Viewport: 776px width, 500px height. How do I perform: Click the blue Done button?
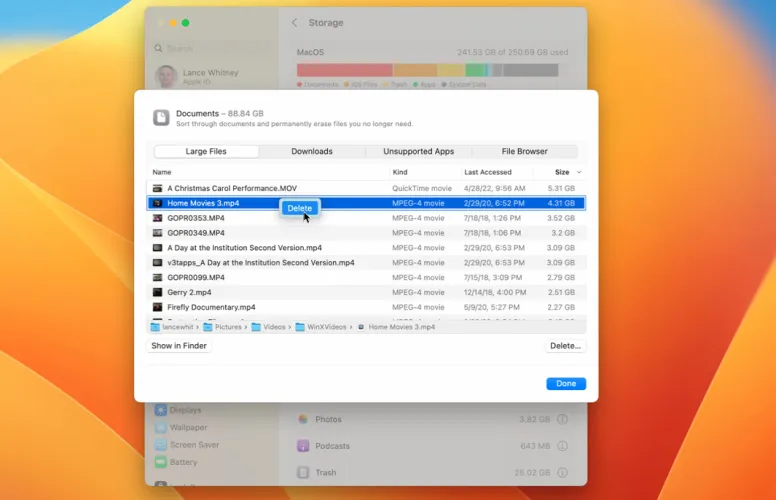(566, 384)
